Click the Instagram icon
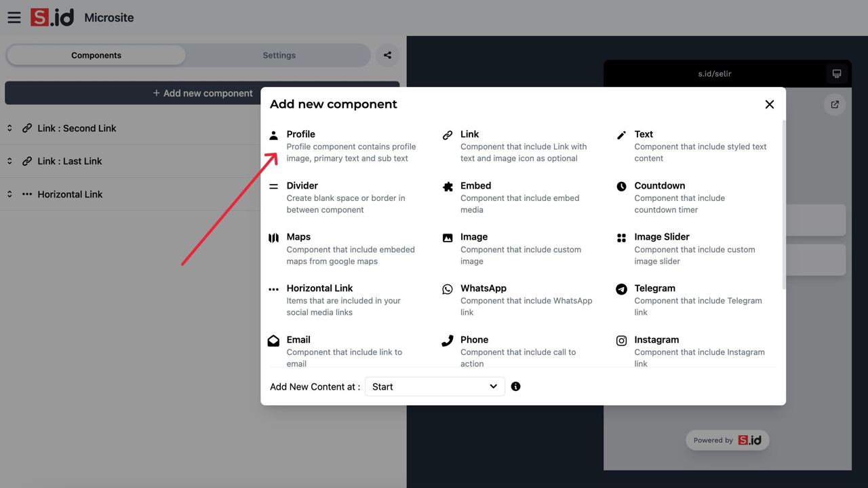 click(x=621, y=341)
